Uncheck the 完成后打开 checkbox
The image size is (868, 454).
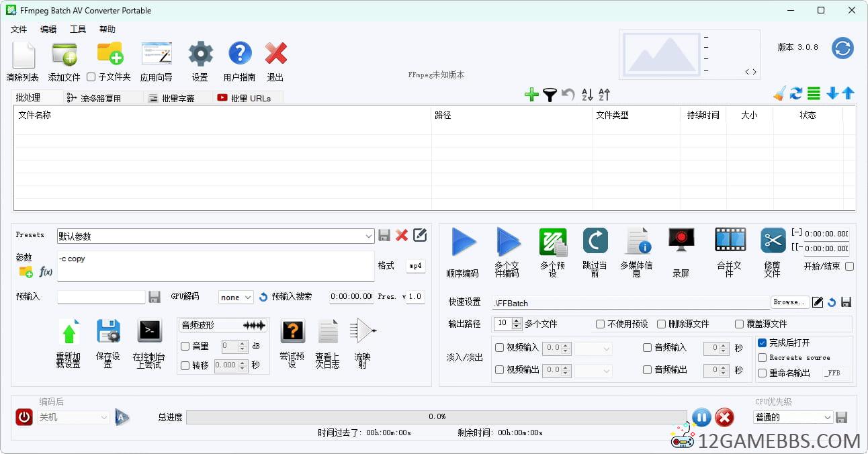point(762,343)
